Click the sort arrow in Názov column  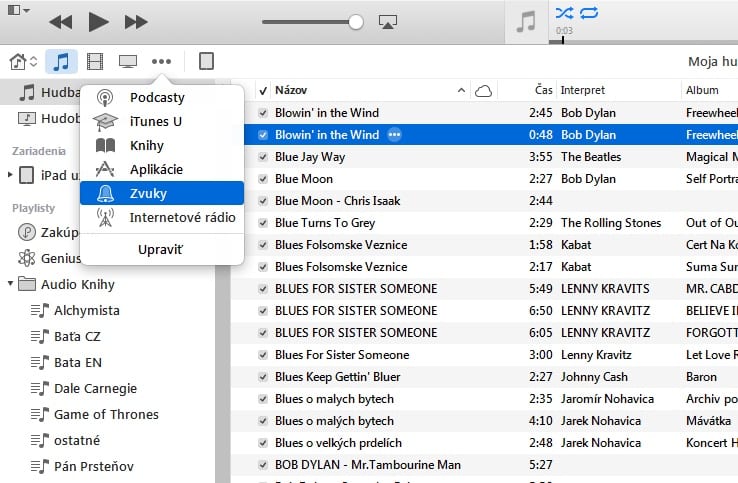click(x=461, y=90)
